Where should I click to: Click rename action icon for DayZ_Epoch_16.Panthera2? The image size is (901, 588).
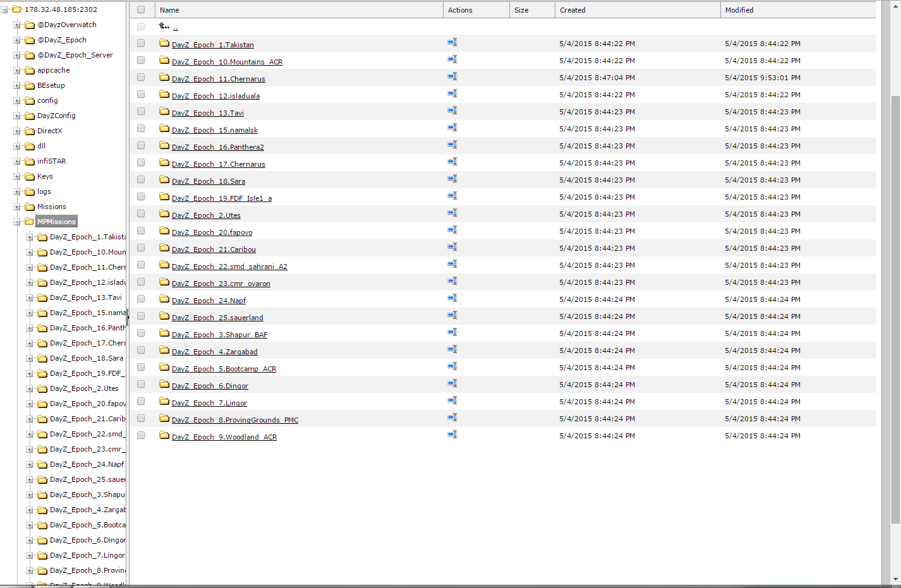(x=452, y=145)
